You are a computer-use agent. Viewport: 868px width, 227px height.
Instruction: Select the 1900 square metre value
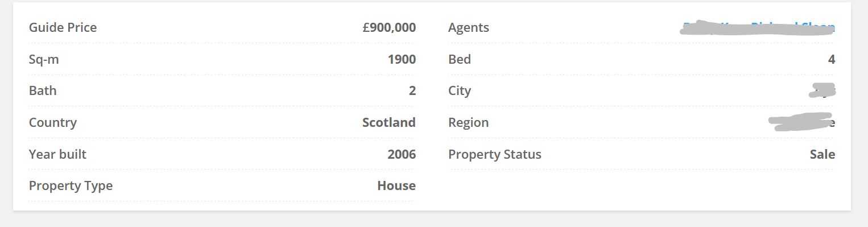pyautogui.click(x=402, y=59)
